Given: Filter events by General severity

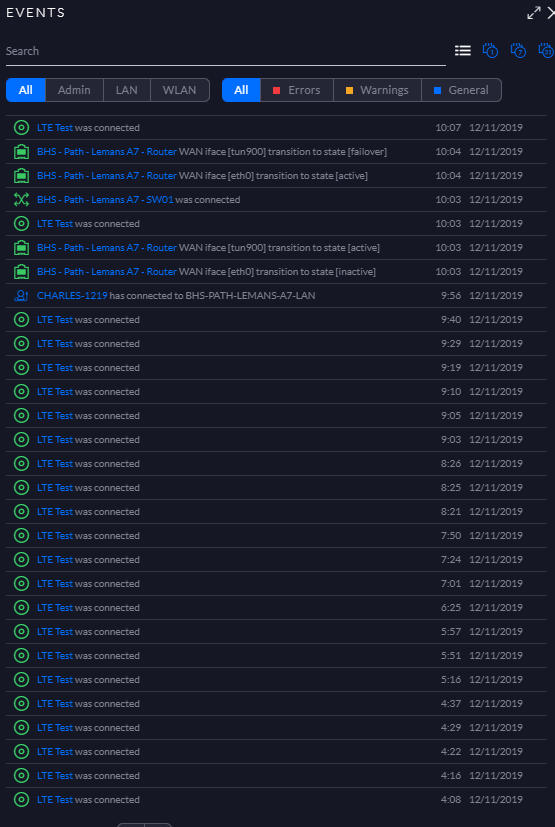Looking at the screenshot, I should (x=461, y=90).
